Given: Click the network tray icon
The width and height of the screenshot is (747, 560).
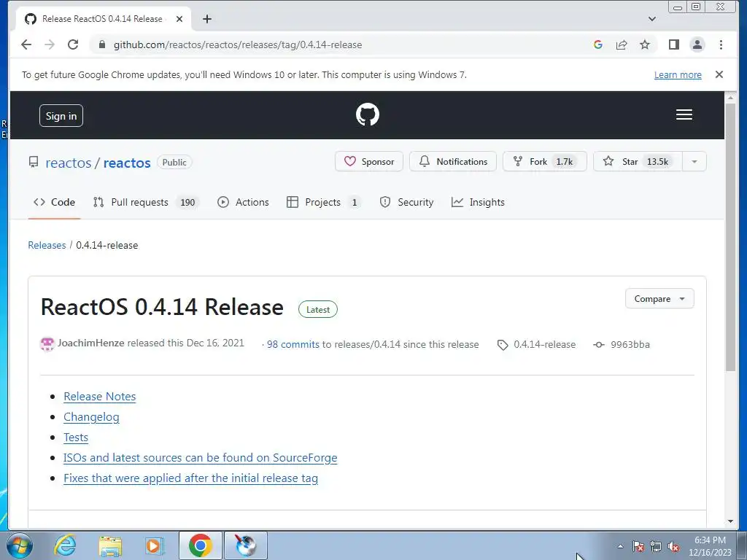Looking at the screenshot, I should coord(656,546).
